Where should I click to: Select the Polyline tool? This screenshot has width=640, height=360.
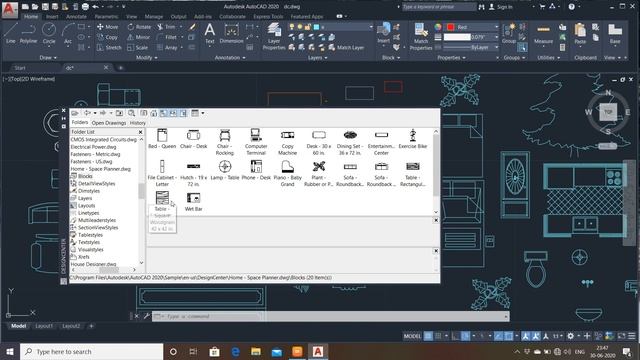pos(28,33)
